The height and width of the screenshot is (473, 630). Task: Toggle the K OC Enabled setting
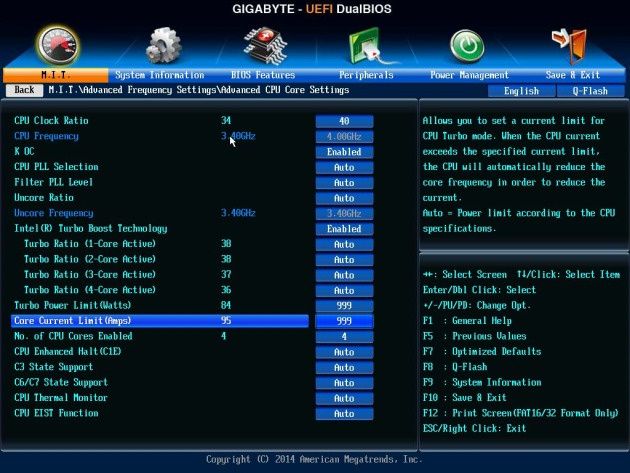[344, 152]
